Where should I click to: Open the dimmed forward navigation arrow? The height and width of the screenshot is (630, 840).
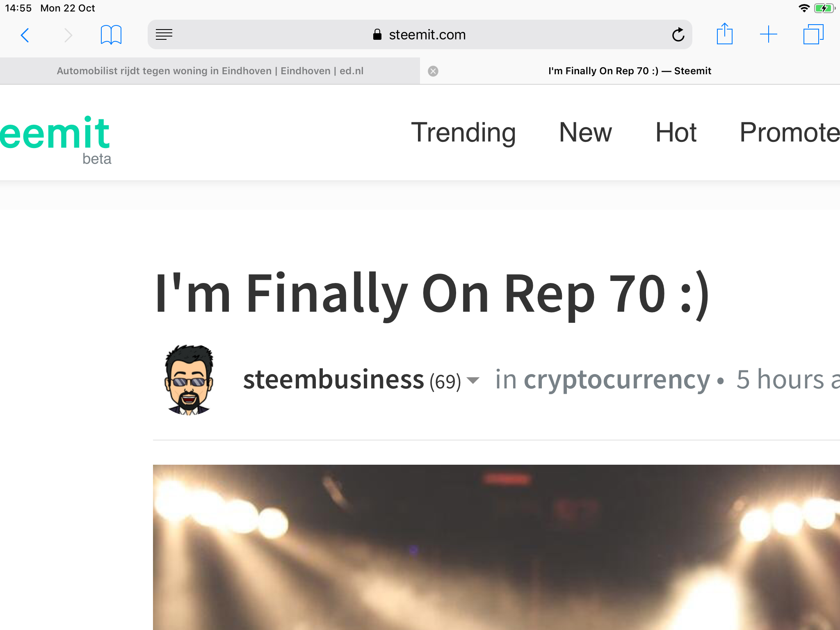point(68,35)
